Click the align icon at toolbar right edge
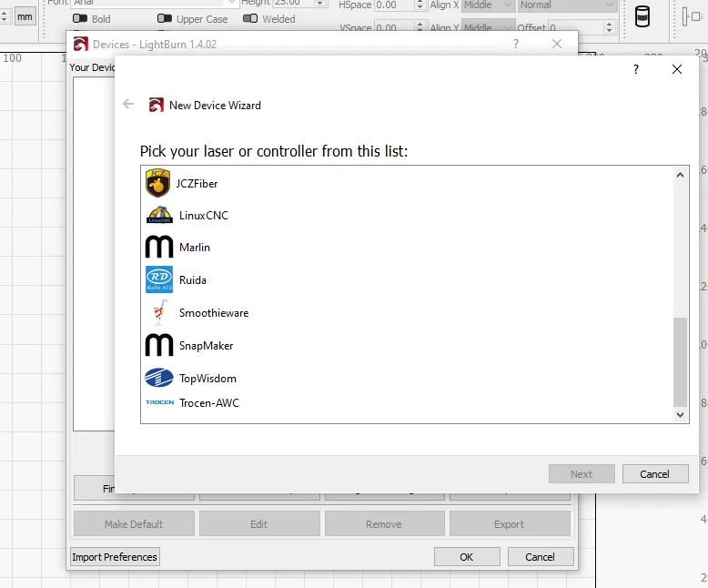Image resolution: width=708 pixels, height=588 pixels. coord(692,16)
